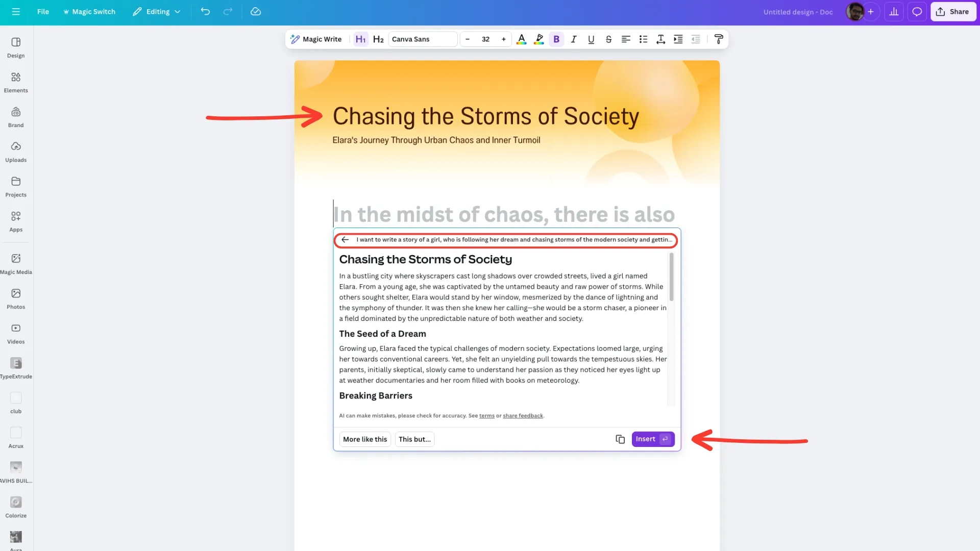Viewport: 980px width, 551px height.
Task: Open the bulleted list formatting icon
Action: tap(643, 39)
